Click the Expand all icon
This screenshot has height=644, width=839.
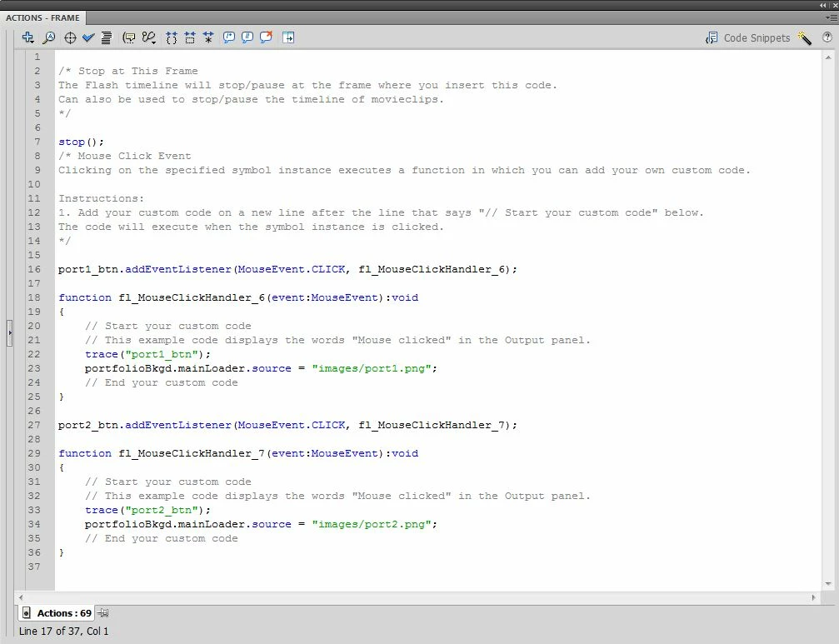[208, 37]
